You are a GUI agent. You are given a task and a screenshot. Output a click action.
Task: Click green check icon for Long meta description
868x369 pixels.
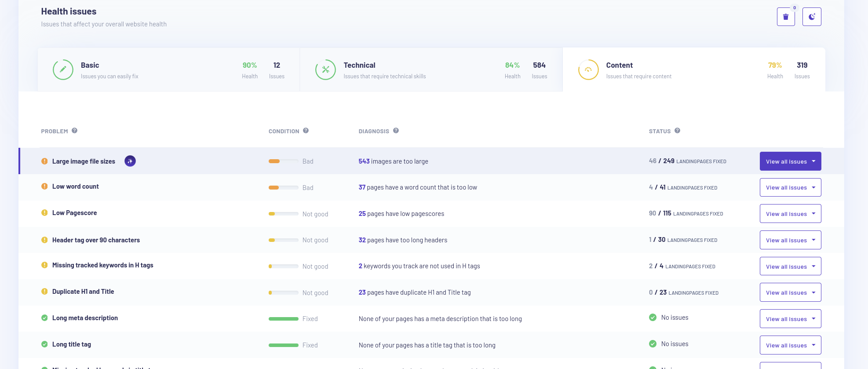tap(44, 318)
